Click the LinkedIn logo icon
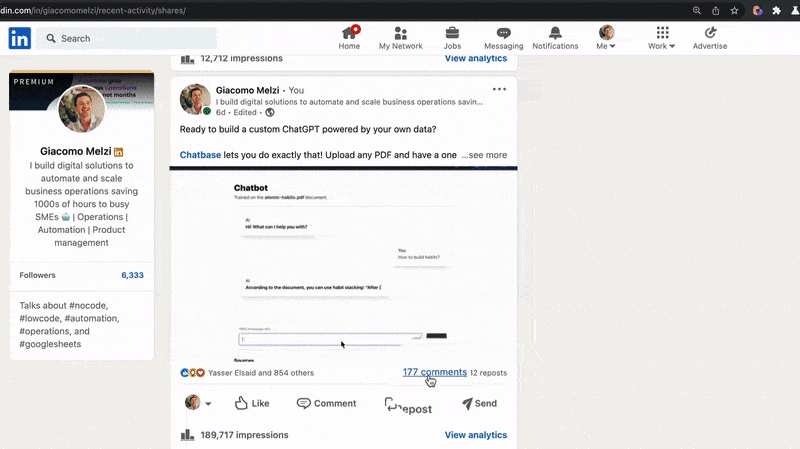Screen dimensions: 800x449 [x=19, y=38]
